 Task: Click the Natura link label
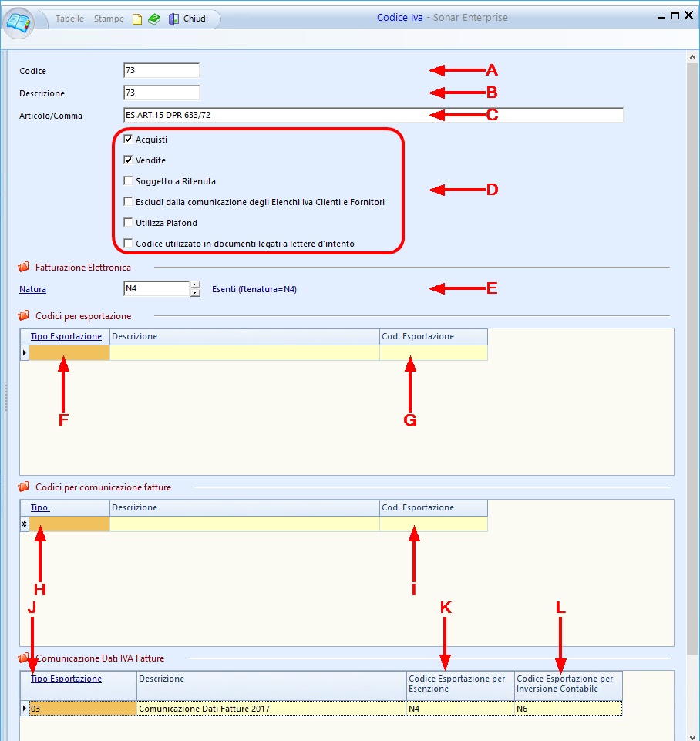(32, 289)
